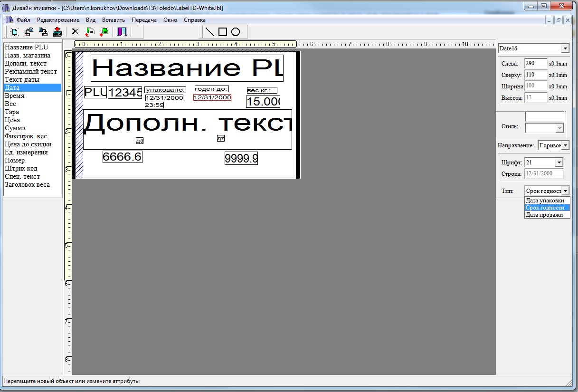The width and height of the screenshot is (578, 392).
Task: Open the Вставить menu
Action: point(113,20)
